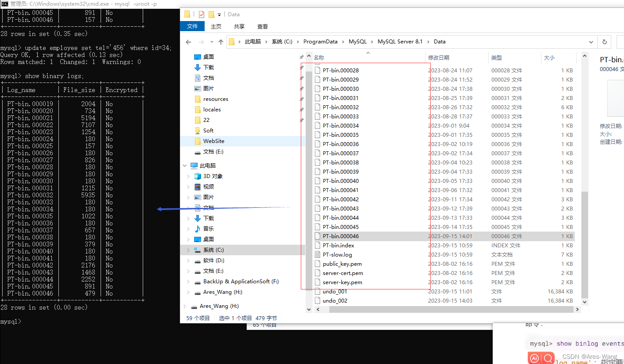Open the 共享 ribbon tab

[x=239, y=26]
